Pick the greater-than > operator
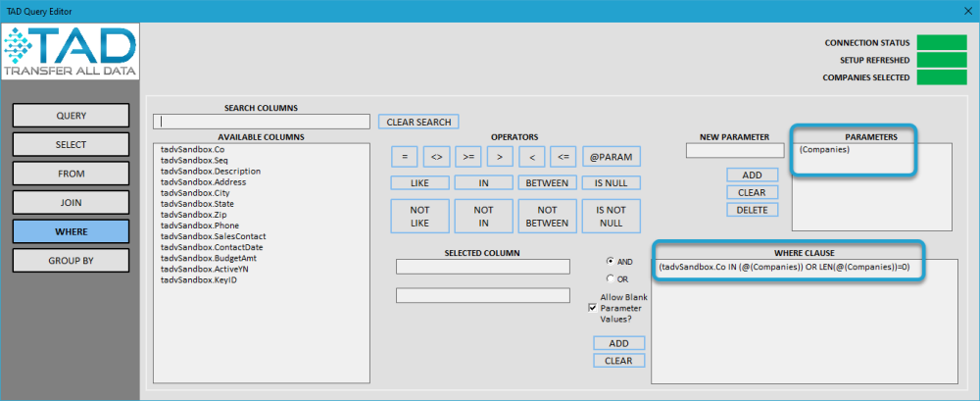This screenshot has width=980, height=401. coord(500,157)
